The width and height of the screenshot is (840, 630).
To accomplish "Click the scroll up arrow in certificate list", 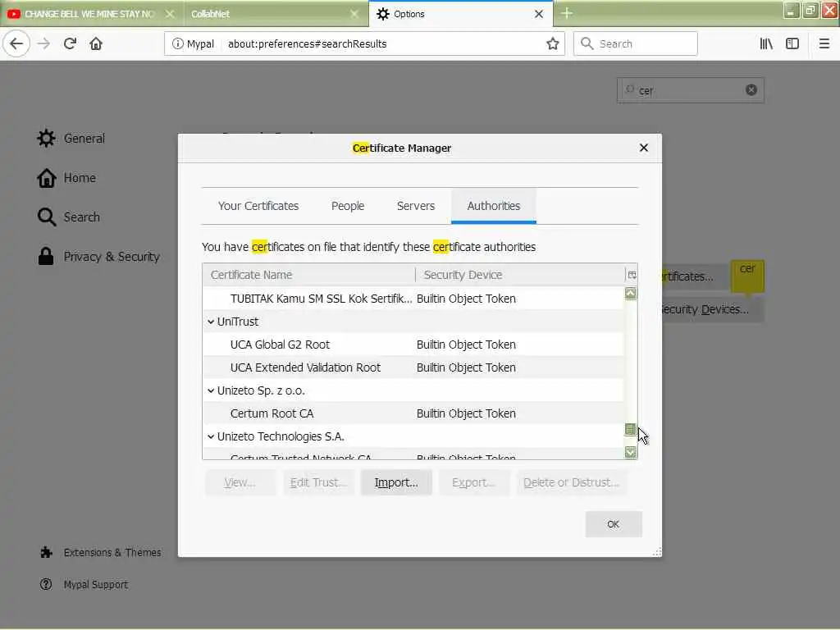I will 631,293.
